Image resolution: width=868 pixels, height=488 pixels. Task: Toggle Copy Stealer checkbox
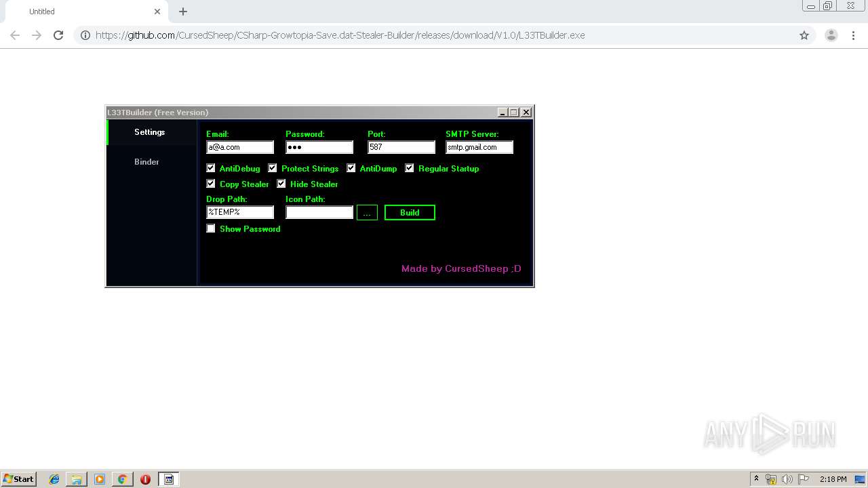click(211, 184)
